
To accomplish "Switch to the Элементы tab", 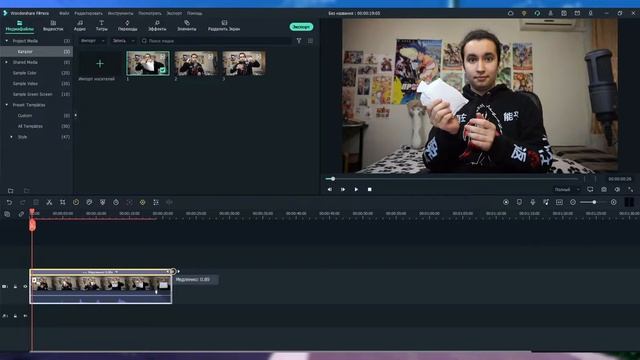I will click(x=187, y=26).
